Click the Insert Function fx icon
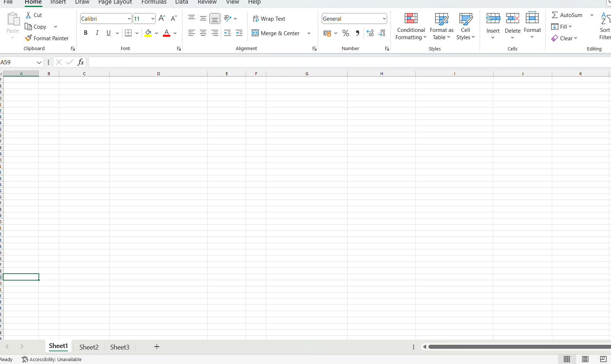The height and width of the screenshot is (364, 611). click(x=81, y=62)
